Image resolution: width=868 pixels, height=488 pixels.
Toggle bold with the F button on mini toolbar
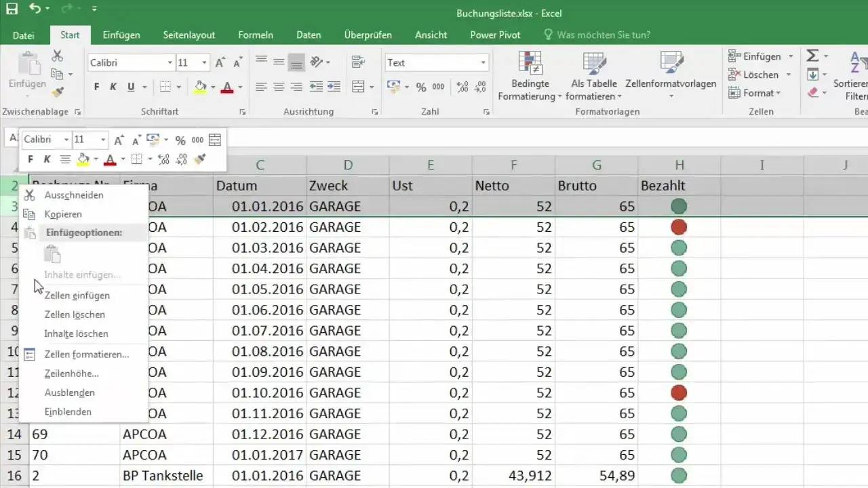pos(30,159)
